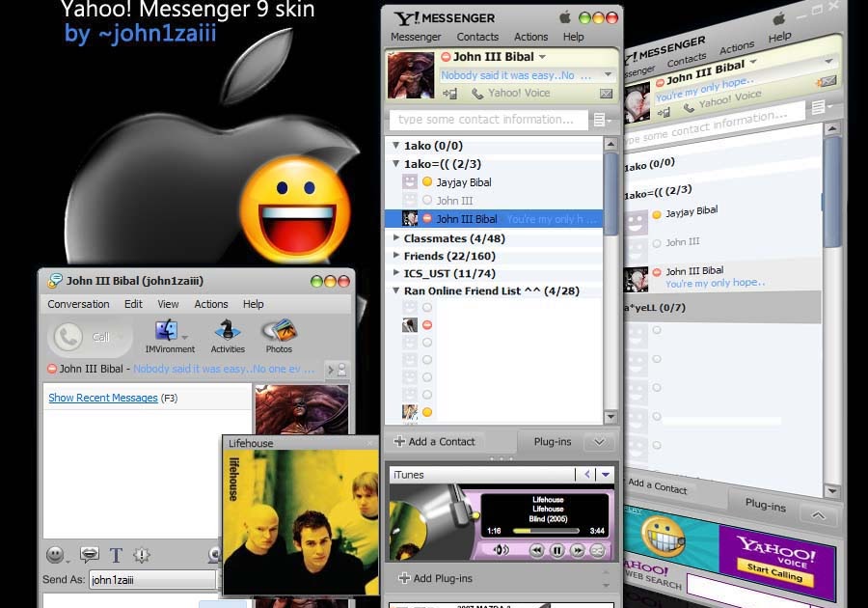Collapse the 1ako=(( (2/3) group

tap(395, 164)
